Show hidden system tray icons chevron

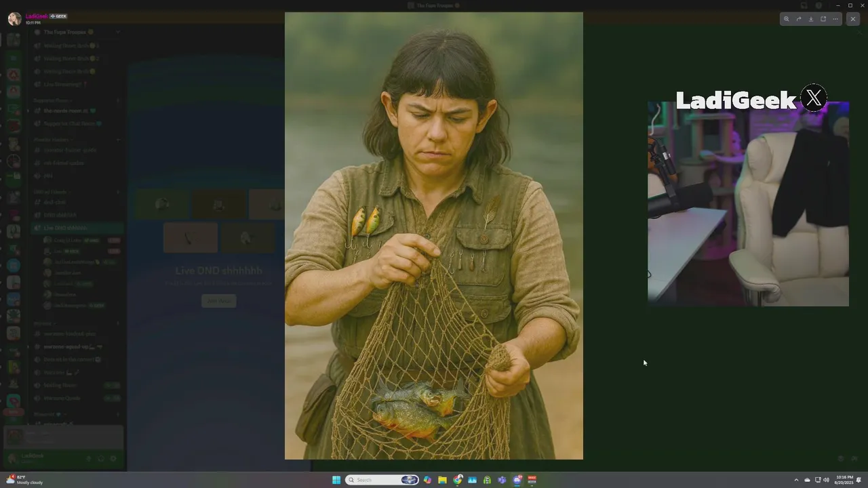coord(796,480)
